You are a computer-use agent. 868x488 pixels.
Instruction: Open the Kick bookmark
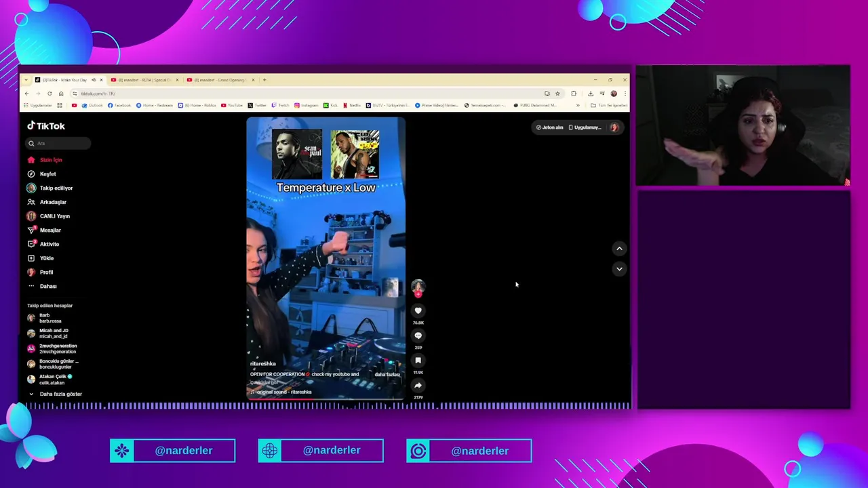(x=331, y=105)
